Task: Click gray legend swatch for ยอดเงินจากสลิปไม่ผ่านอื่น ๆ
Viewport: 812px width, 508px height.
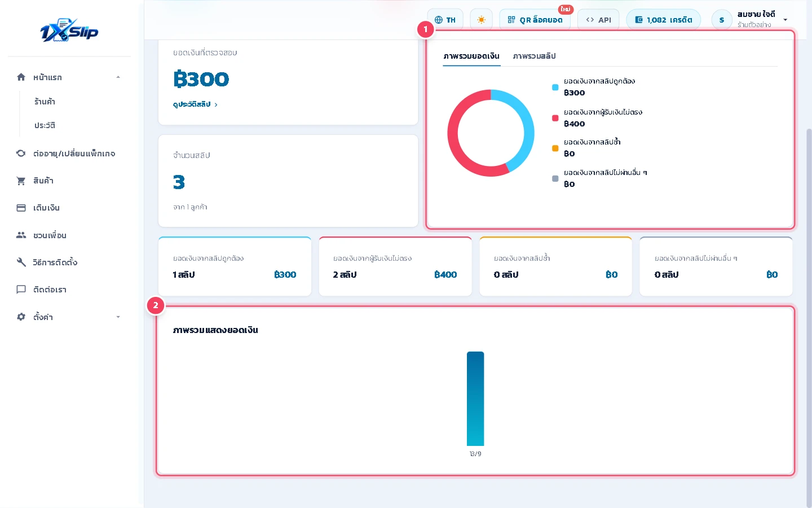Action: (x=555, y=178)
